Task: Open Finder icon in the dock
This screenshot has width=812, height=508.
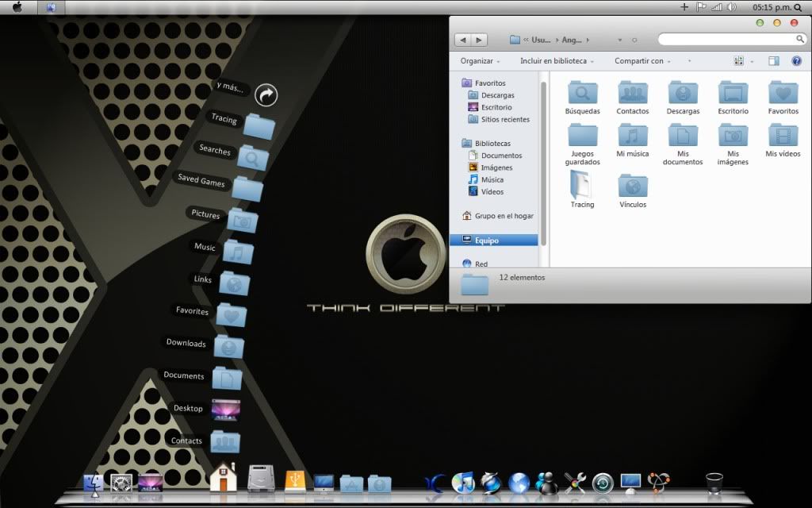Action: click(x=94, y=484)
